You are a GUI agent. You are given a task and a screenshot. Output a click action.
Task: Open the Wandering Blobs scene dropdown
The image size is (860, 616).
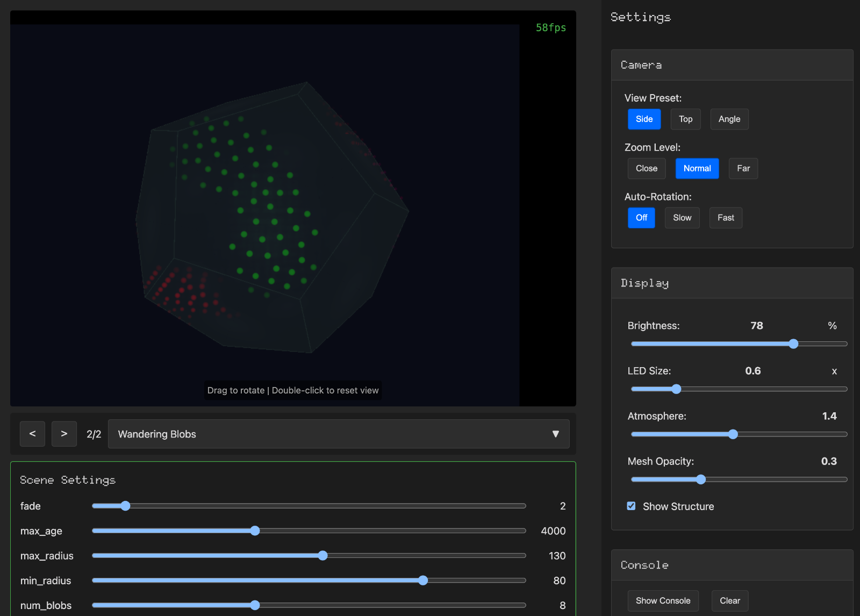point(338,434)
